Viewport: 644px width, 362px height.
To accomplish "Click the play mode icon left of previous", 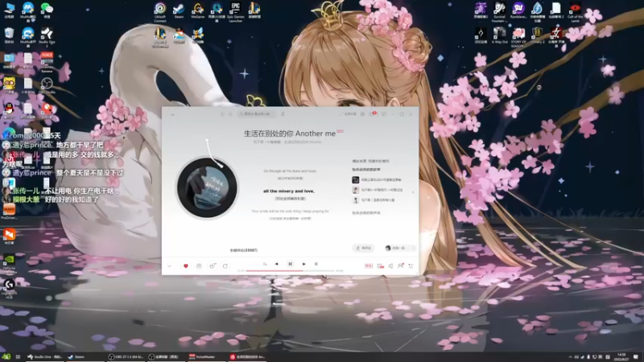I will coord(265,265).
